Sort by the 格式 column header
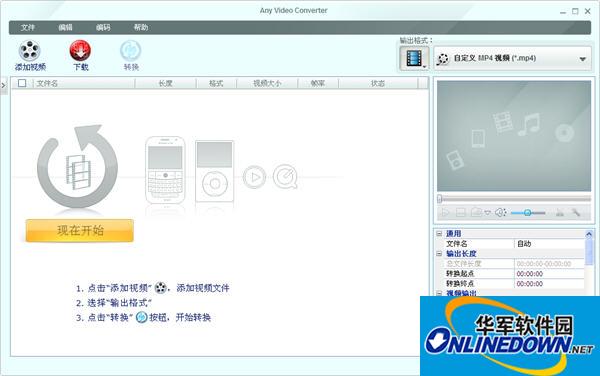 [x=216, y=83]
